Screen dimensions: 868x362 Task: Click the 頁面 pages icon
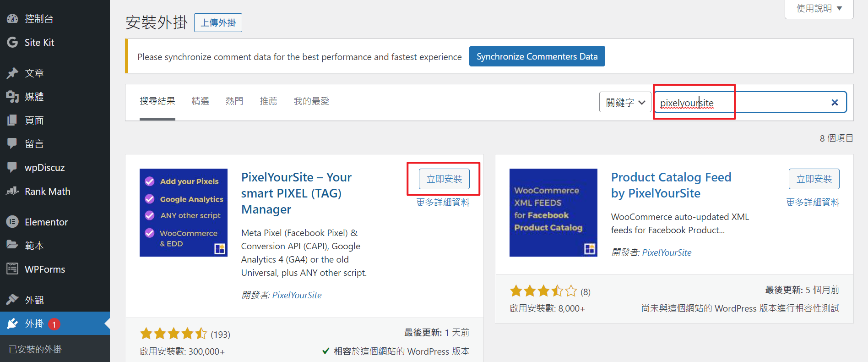12,121
